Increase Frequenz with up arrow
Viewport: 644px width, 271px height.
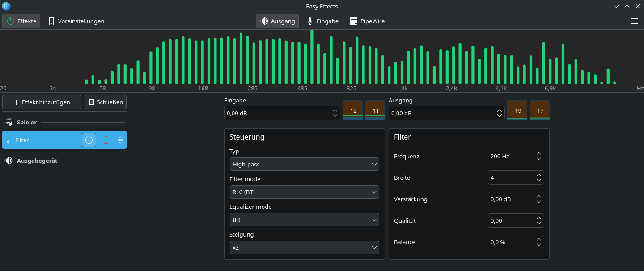(539, 153)
